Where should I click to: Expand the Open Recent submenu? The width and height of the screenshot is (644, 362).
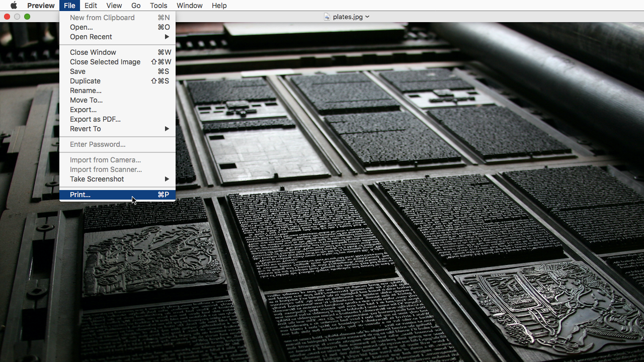click(117, 37)
